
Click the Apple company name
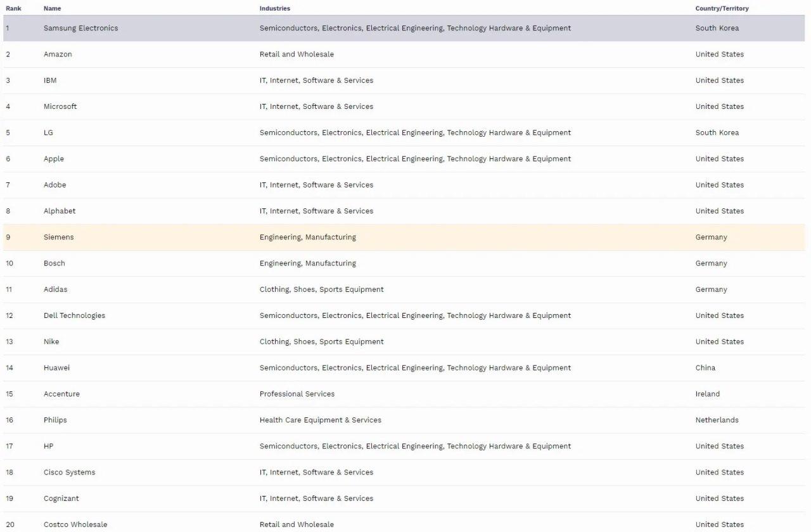pos(54,159)
